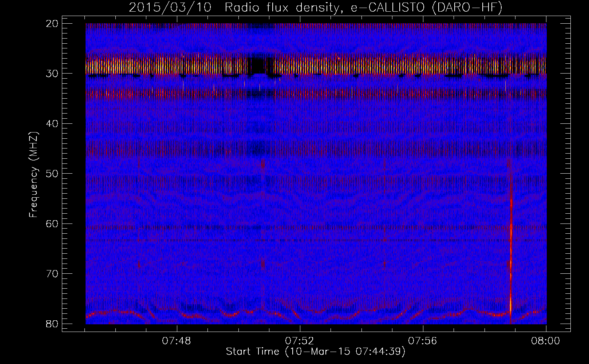
Task: Click the 07:48 time tick label
Action: tap(177, 341)
